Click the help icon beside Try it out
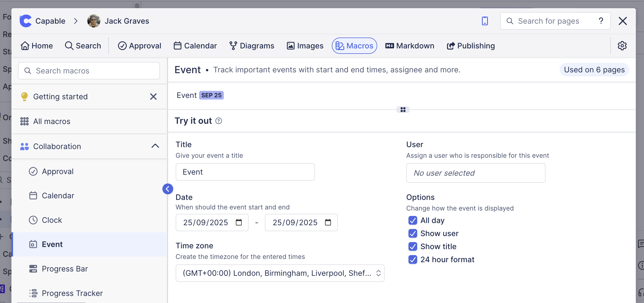This screenshot has width=644, height=303. (219, 121)
